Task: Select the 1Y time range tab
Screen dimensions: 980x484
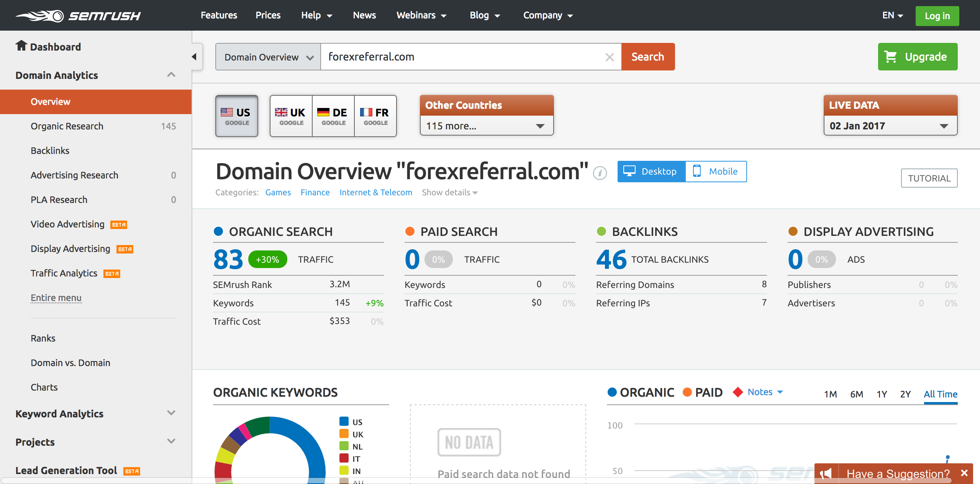Action: [x=882, y=394]
